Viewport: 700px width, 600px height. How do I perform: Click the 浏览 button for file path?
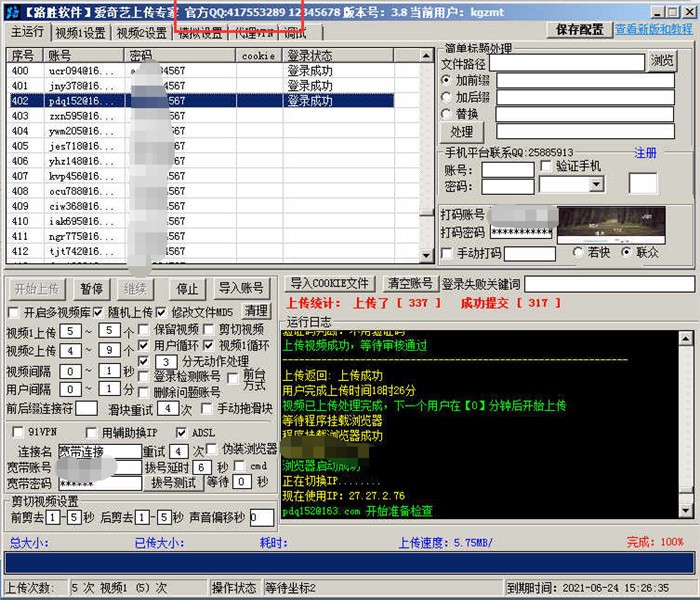(662, 61)
